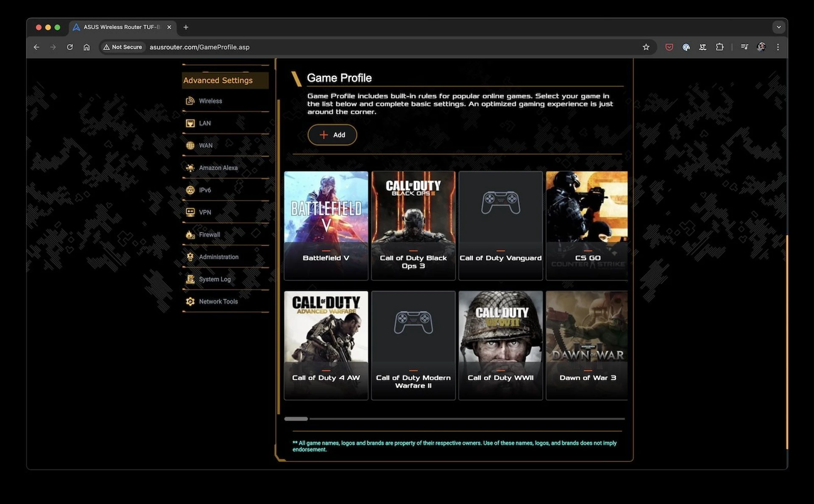Close the ASUS Wireless Router tab
The width and height of the screenshot is (814, 504).
[169, 27]
